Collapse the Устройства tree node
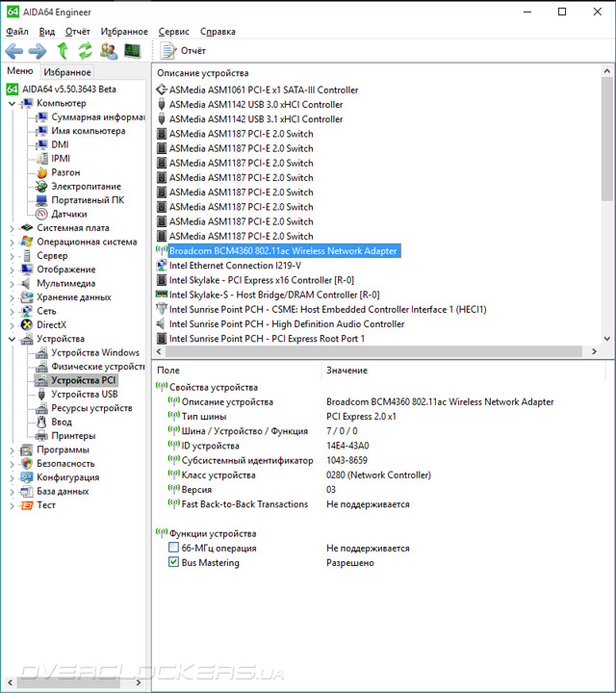 12,339
